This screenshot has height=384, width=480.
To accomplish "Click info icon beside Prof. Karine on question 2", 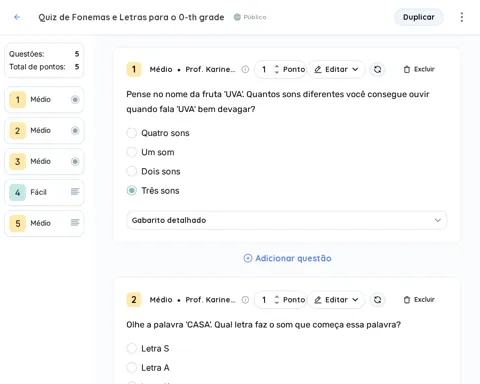I will click(245, 300).
